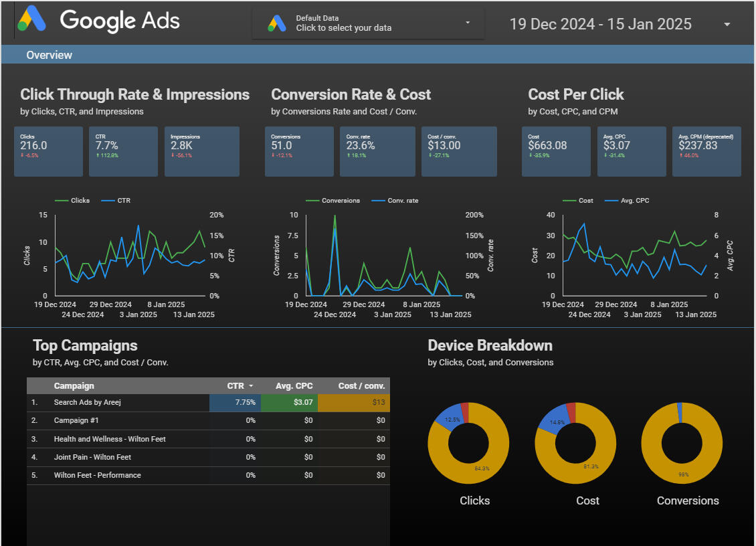Click the 84.3% segment of the Clicks donut

[482, 469]
